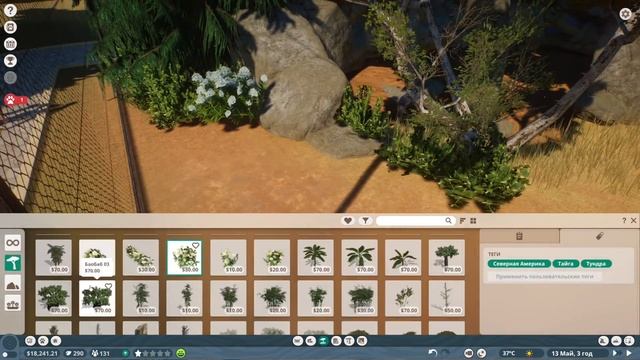Open the funnel filter options
This screenshot has height=360, width=640.
tap(365, 220)
